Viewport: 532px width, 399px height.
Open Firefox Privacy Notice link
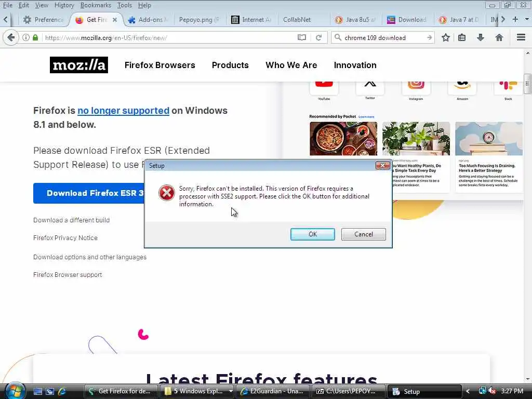65,238
